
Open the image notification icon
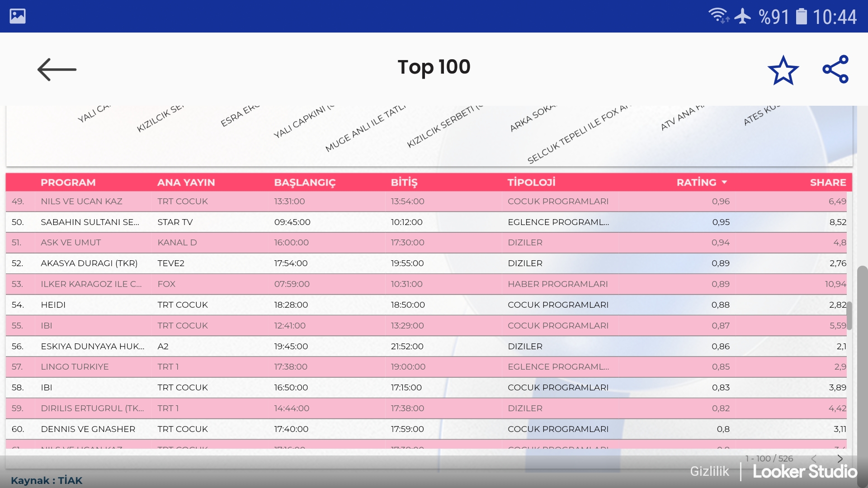(18, 16)
